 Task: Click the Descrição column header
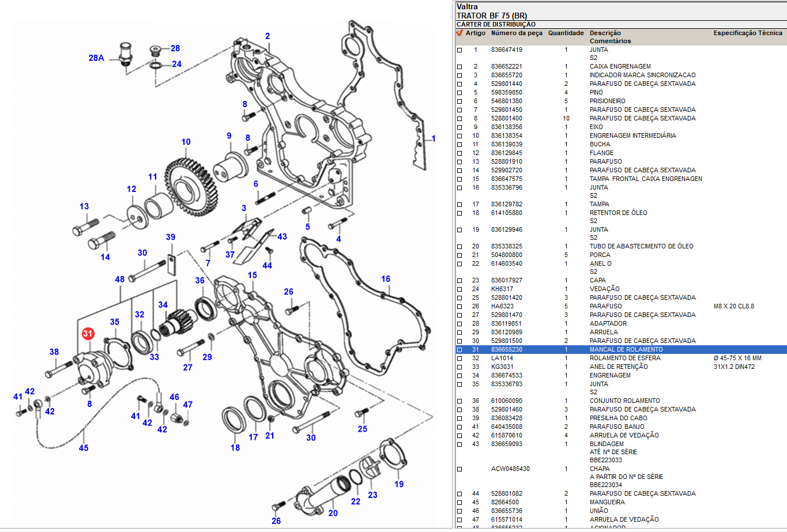pos(605,33)
